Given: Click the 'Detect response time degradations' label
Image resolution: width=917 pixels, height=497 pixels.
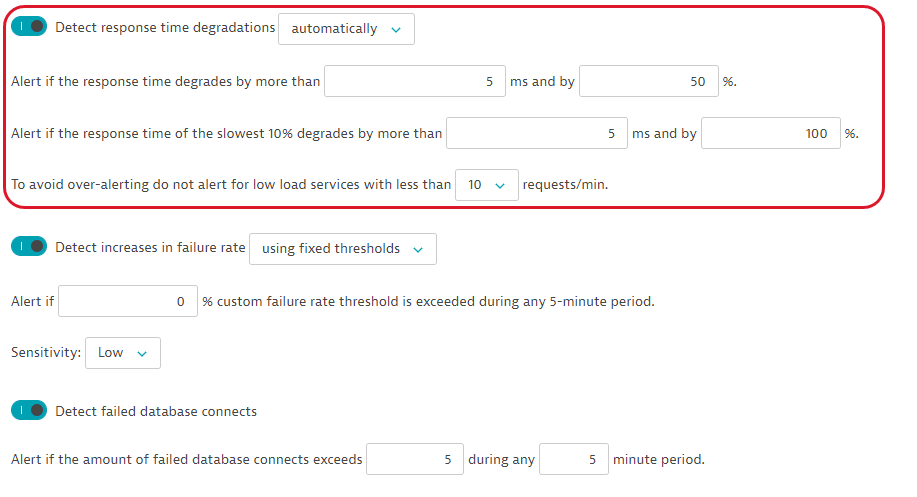Looking at the screenshot, I should (165, 28).
